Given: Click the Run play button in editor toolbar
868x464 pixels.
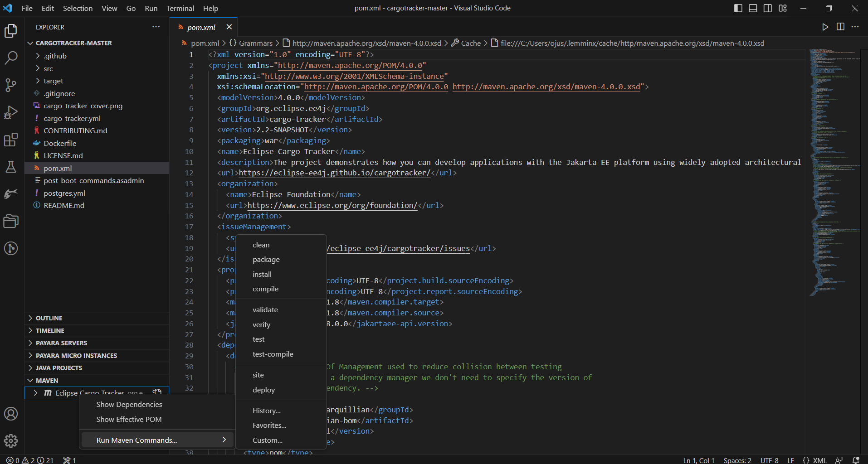Looking at the screenshot, I should (x=825, y=27).
